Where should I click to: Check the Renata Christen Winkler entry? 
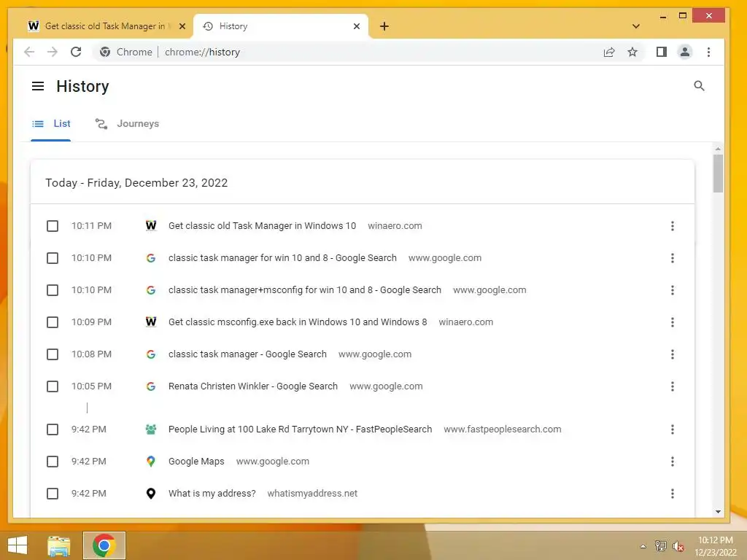coord(53,386)
